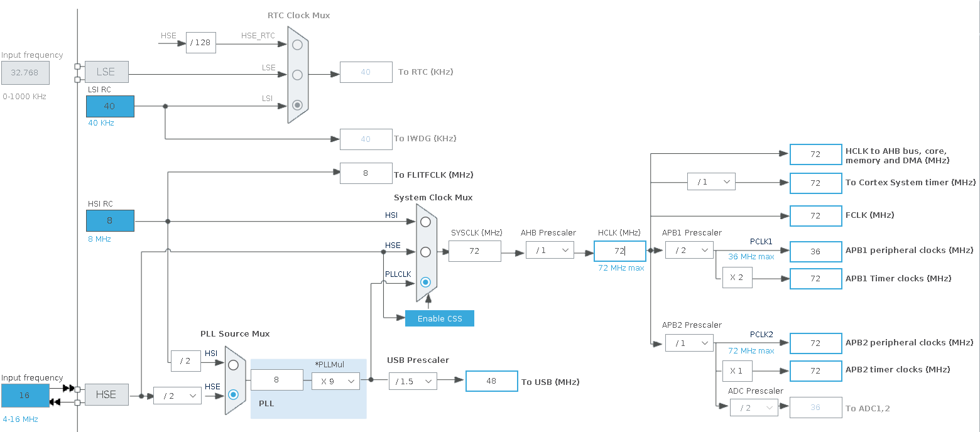Image resolution: width=980 pixels, height=432 pixels.
Task: Click the HSE oscillator block
Action: [x=106, y=394]
